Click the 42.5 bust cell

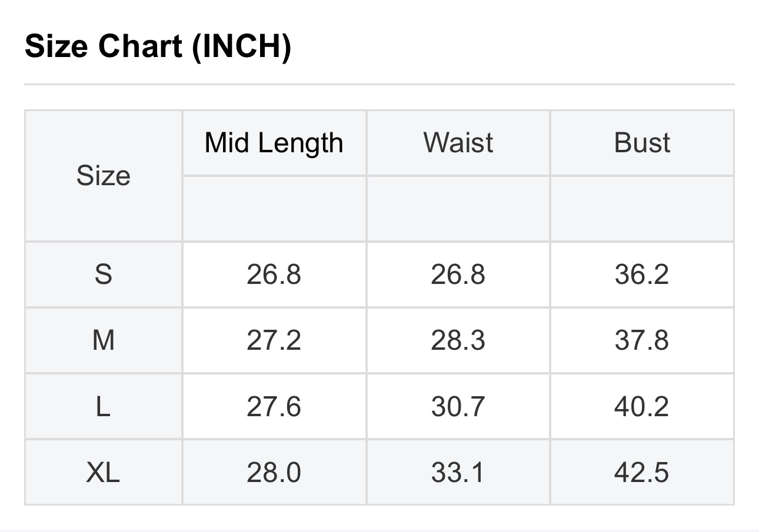click(642, 472)
